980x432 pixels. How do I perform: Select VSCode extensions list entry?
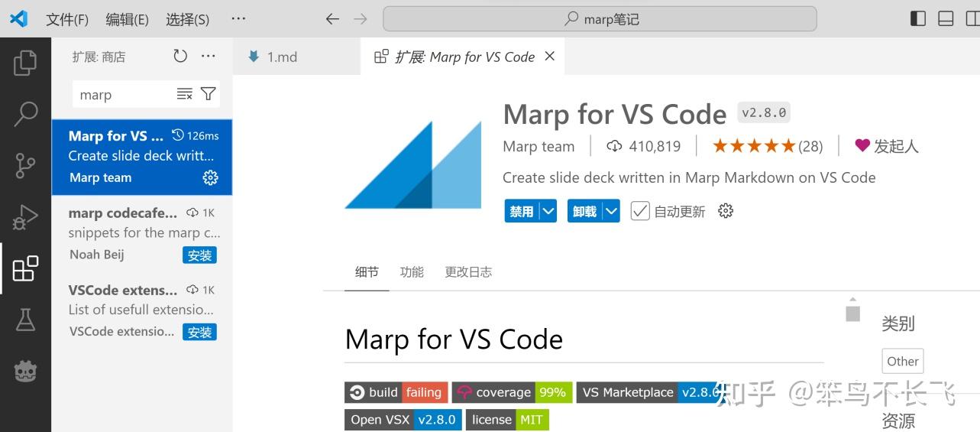(x=142, y=310)
